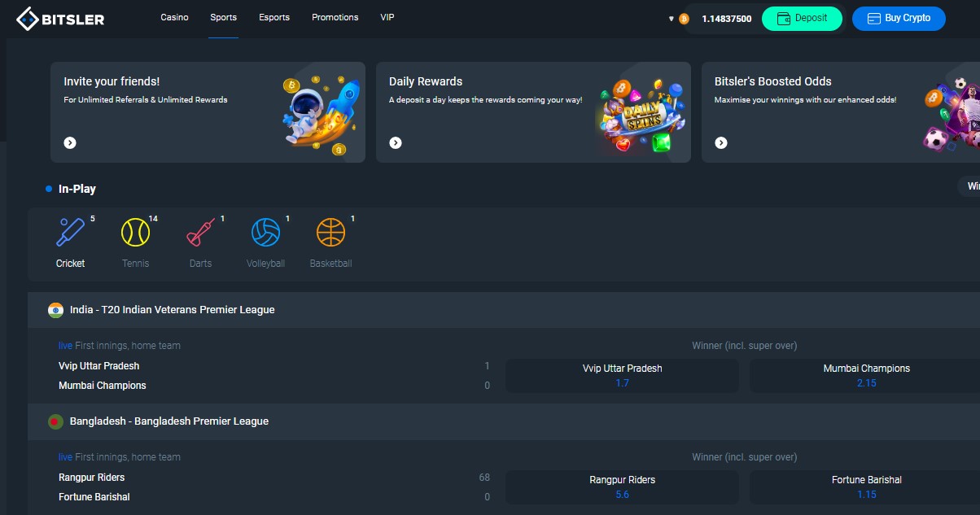Click the Bitsler's Boosted Odds title
Image resolution: width=980 pixels, height=515 pixels.
click(x=773, y=81)
